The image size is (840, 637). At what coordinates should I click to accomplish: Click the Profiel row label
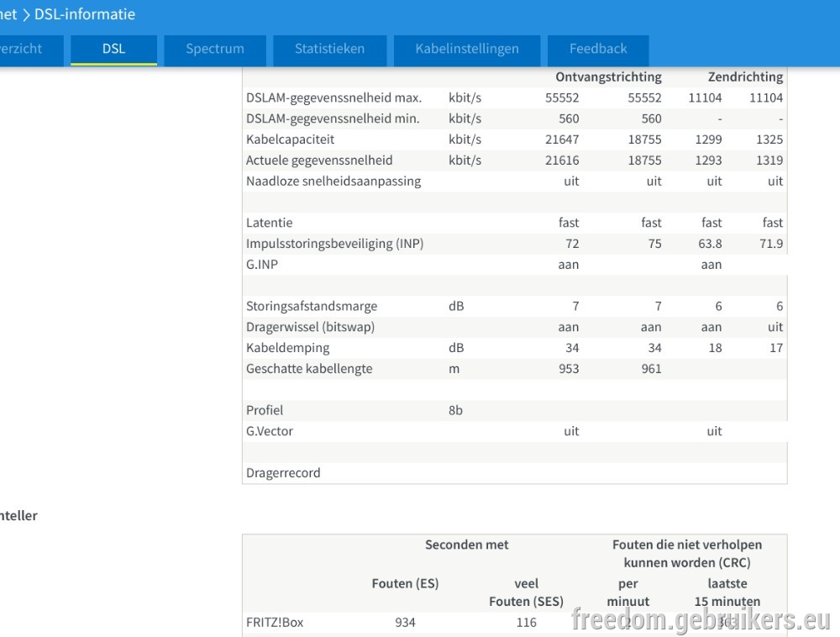click(x=264, y=410)
